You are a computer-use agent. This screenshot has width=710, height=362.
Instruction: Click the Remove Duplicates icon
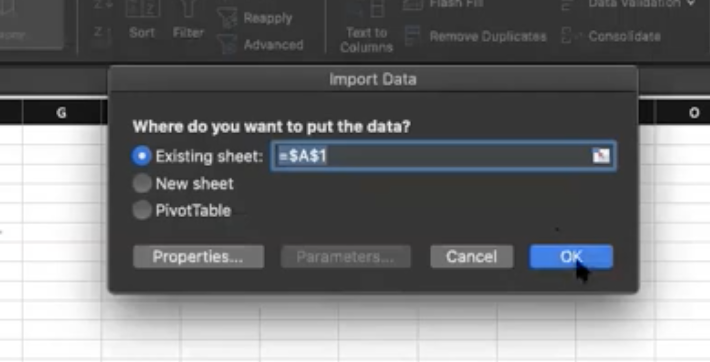(412, 36)
